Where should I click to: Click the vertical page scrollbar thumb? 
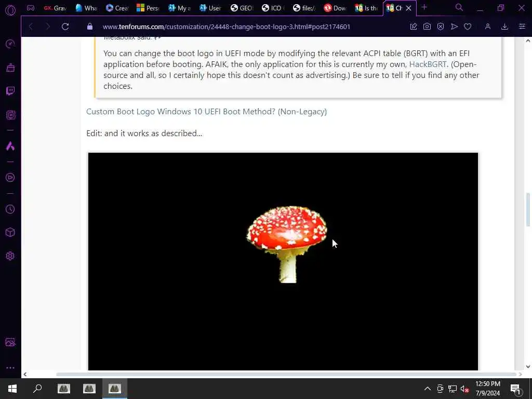point(528,210)
